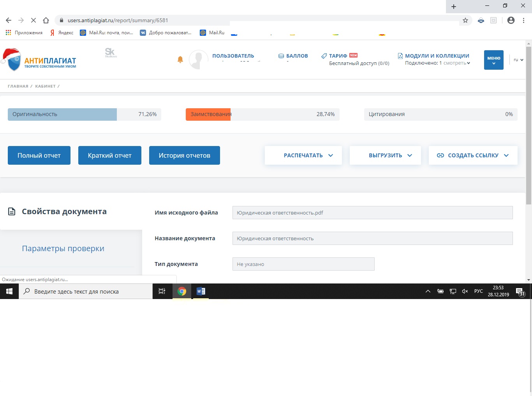Open the Полный отчет report

click(39, 155)
